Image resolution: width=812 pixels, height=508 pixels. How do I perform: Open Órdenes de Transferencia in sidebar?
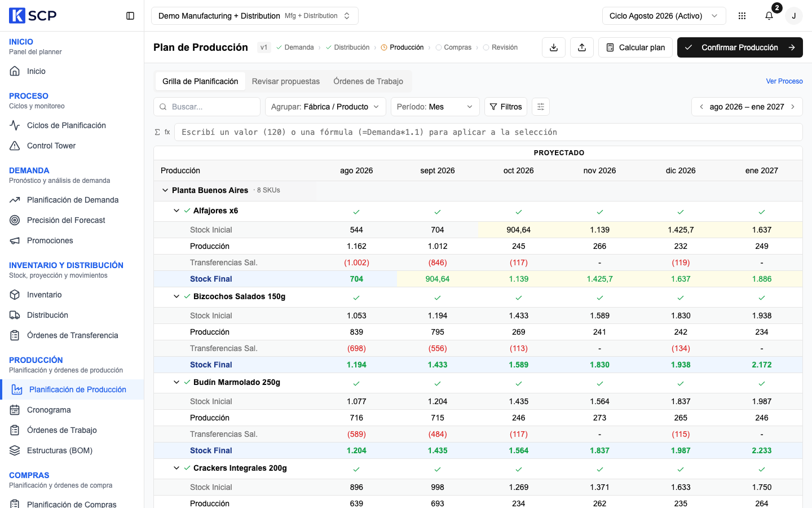pyautogui.click(x=72, y=335)
